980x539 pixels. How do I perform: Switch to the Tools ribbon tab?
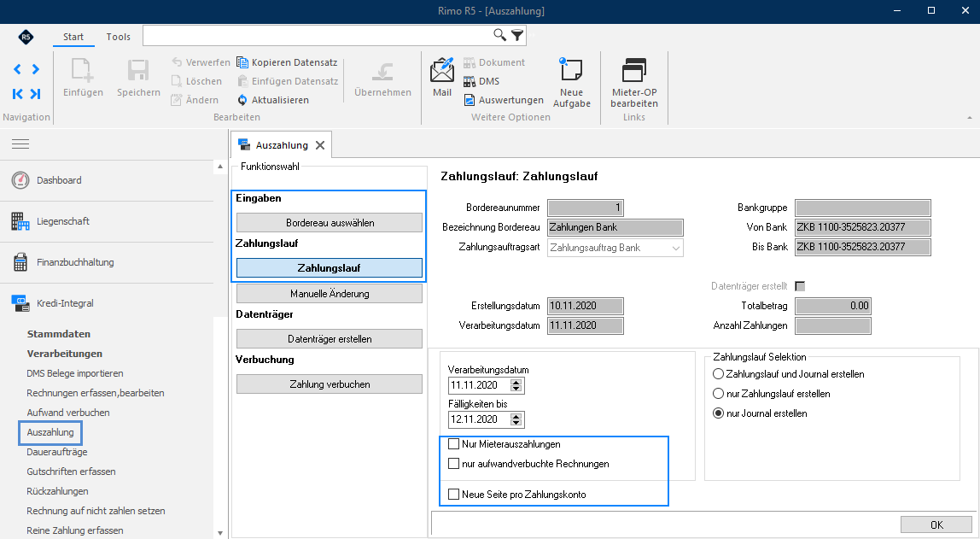pyautogui.click(x=118, y=37)
